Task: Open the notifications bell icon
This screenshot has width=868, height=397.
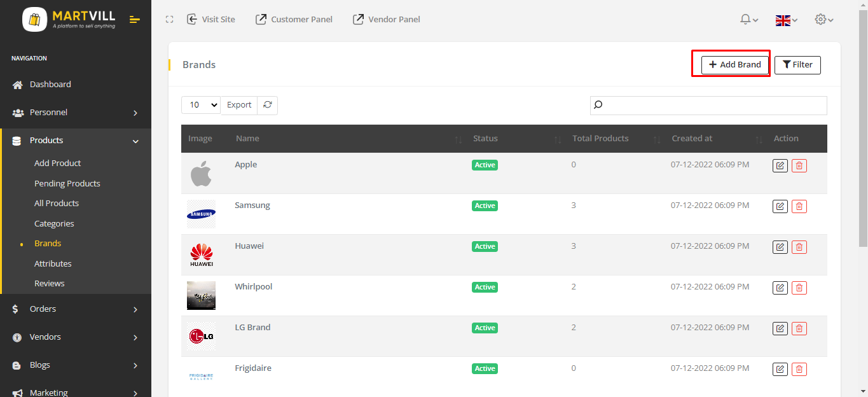Action: click(748, 20)
